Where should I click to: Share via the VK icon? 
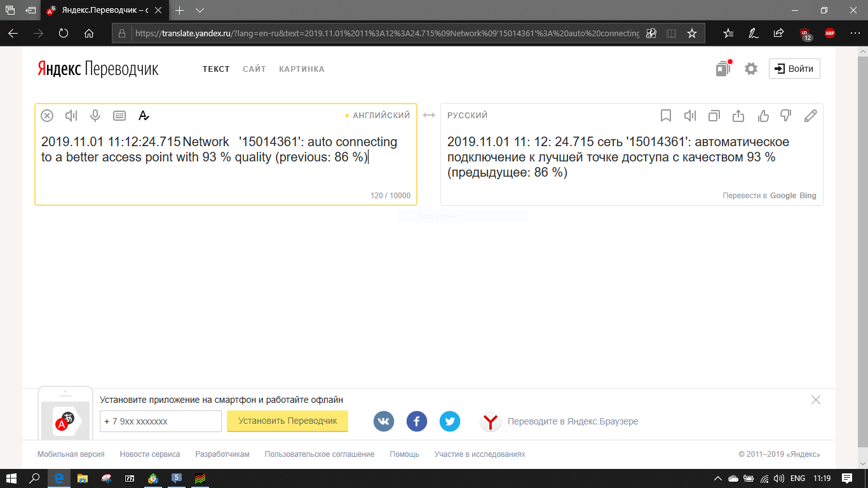point(384,421)
